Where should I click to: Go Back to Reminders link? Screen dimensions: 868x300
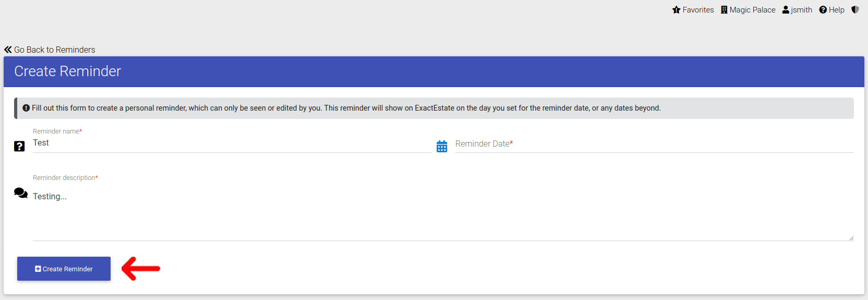[x=50, y=50]
